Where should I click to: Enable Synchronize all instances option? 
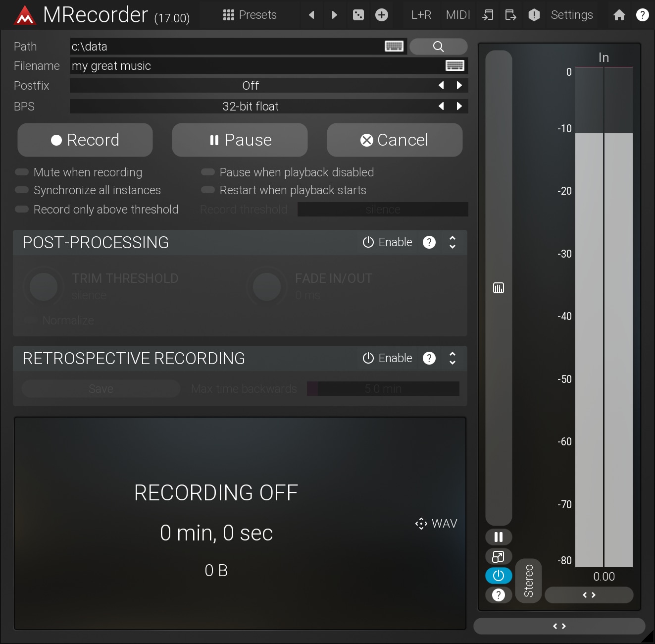(x=22, y=190)
